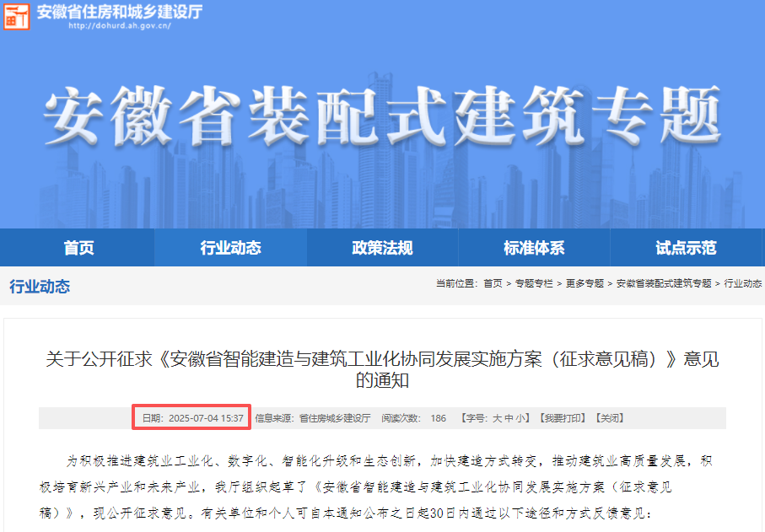Click the final 行业动态 breadcrumb item

pos(742,284)
